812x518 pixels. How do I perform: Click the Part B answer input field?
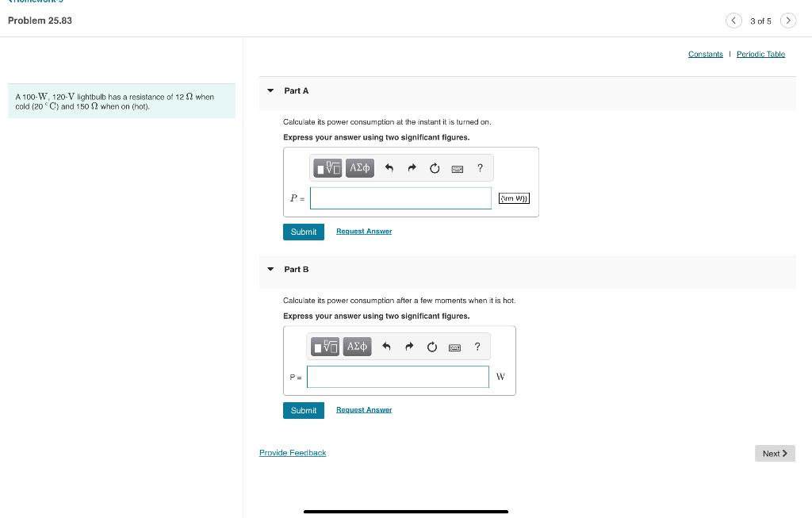398,377
